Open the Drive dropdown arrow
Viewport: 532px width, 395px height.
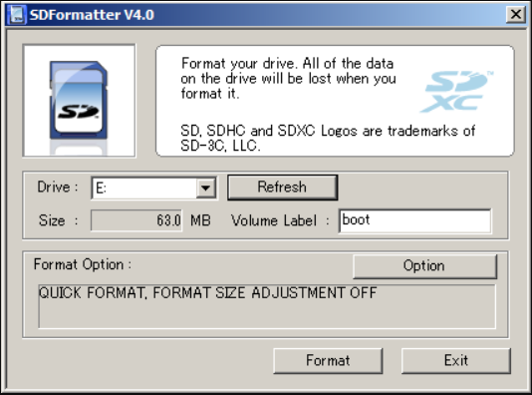tap(205, 188)
